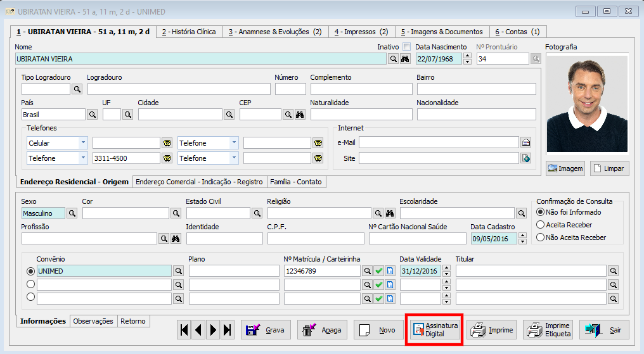Jump to the last record
This screenshot has width=644, height=354.
[227, 330]
